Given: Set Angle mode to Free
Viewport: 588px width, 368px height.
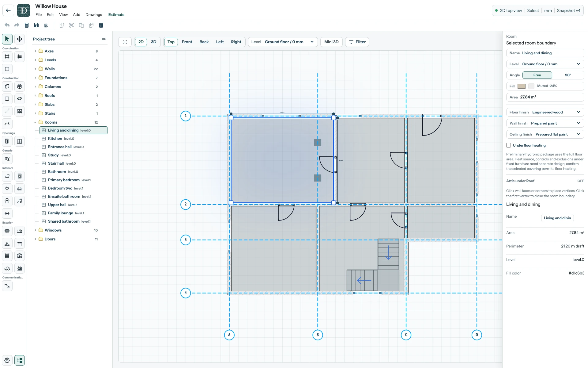Looking at the screenshot, I should point(537,75).
